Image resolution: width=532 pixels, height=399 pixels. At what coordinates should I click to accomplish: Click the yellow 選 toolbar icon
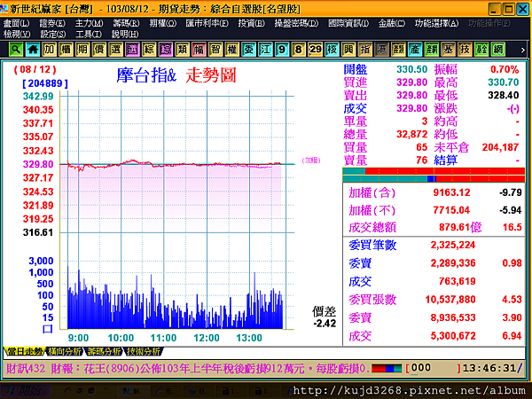tap(115, 50)
